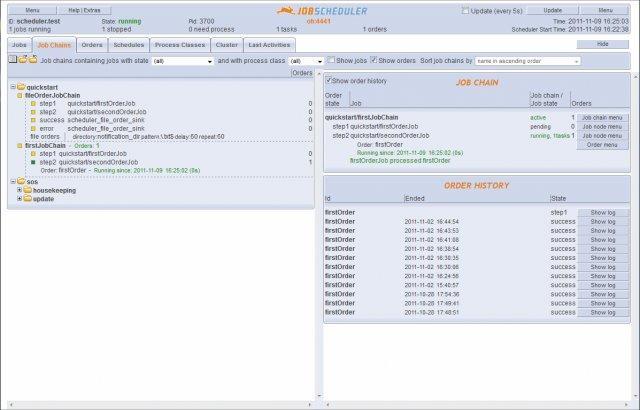Viewport: 640px width, 410px height.
Task: Switch to the Jobs tab
Action: (19, 45)
